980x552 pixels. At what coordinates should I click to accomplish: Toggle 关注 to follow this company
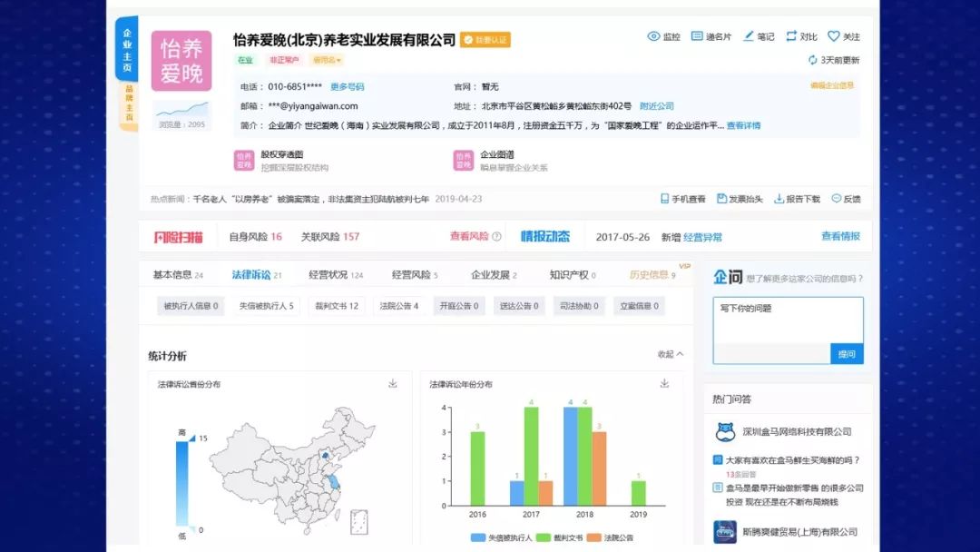coord(842,36)
